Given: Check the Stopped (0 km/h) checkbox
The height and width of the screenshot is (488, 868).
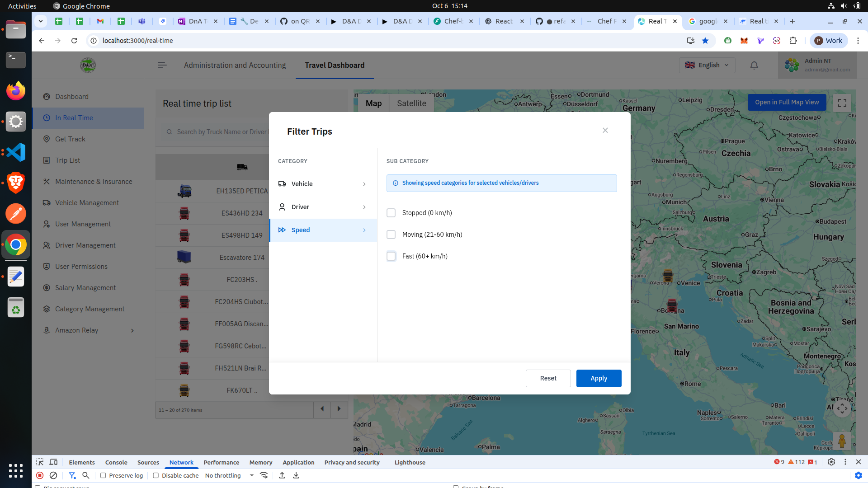Looking at the screenshot, I should pos(391,213).
